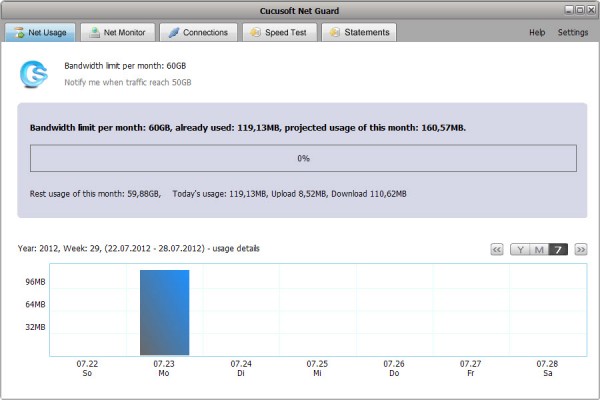Go to the Speed Test tab
This screenshot has width=600, height=400.
coord(279,33)
